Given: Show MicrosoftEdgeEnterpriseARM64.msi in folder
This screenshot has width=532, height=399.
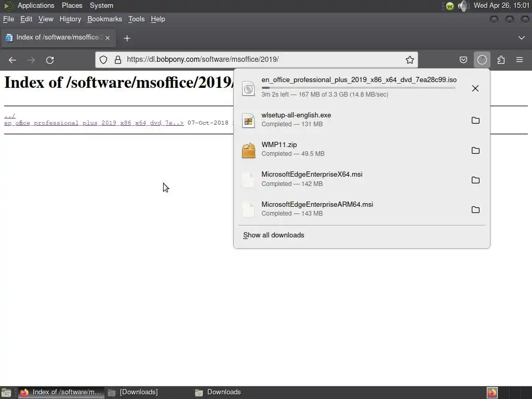Looking at the screenshot, I should tap(475, 209).
